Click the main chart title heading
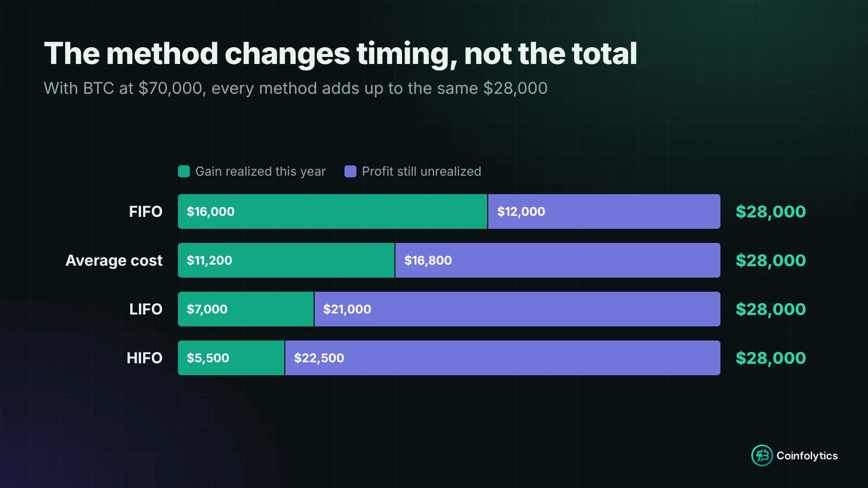 pyautogui.click(x=341, y=54)
